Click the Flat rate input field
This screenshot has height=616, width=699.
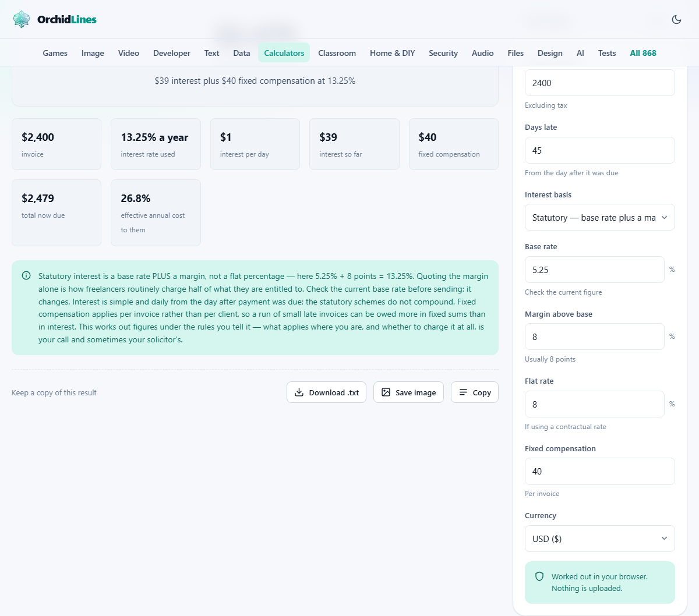(594, 404)
